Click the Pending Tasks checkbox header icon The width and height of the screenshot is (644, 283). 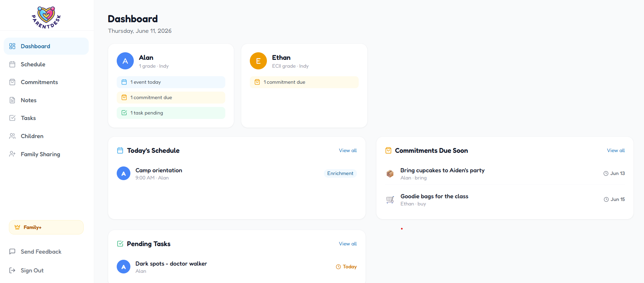click(x=120, y=244)
